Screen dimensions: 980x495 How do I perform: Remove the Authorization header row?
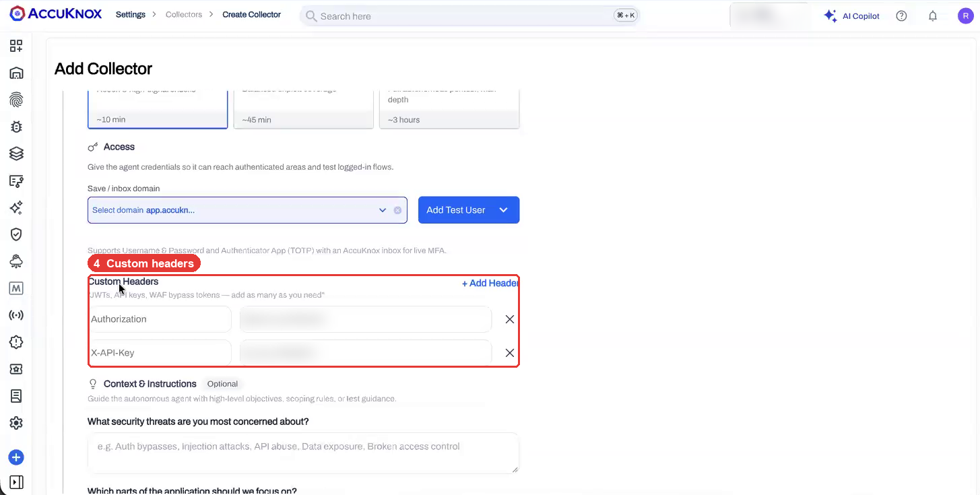pos(510,319)
